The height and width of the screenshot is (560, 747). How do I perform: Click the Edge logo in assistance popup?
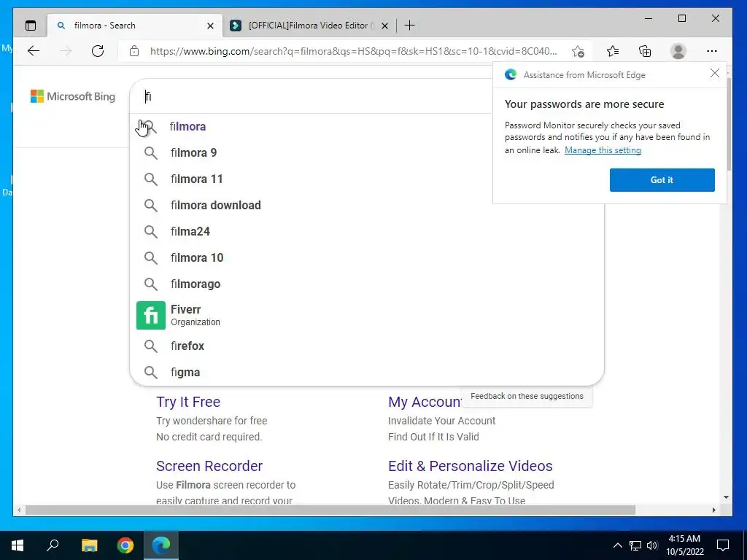coord(511,75)
